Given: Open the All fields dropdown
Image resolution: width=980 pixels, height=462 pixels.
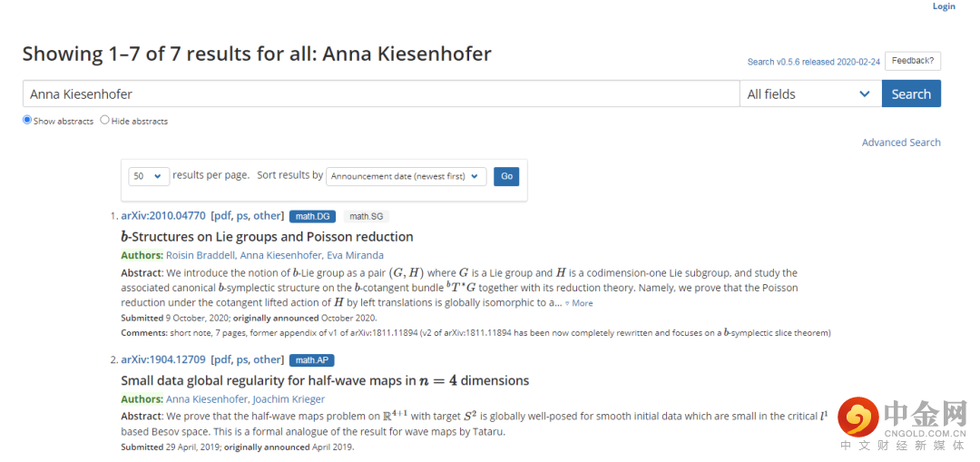Looking at the screenshot, I should [x=809, y=94].
